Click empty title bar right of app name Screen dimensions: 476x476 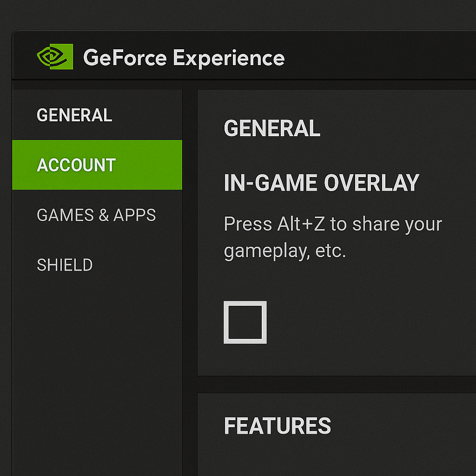coord(381,58)
